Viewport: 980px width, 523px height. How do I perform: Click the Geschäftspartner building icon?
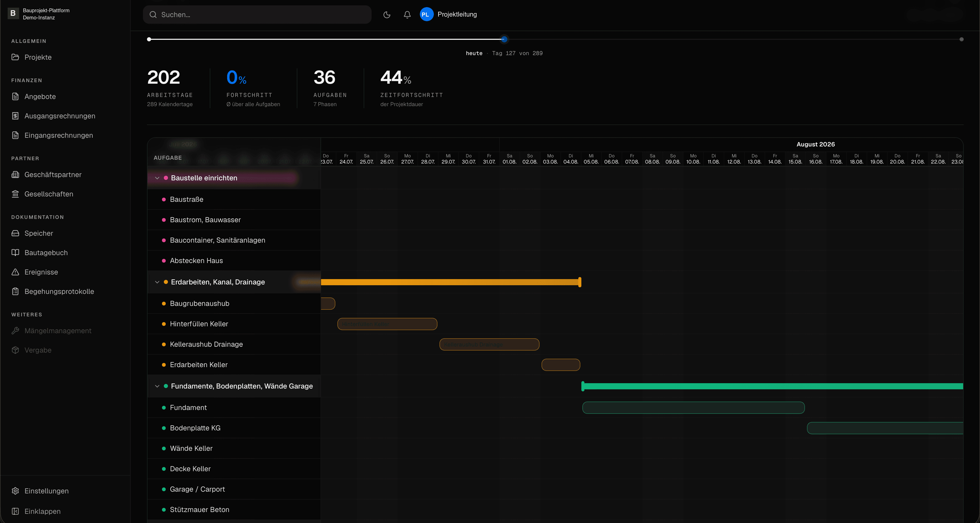pyautogui.click(x=15, y=175)
